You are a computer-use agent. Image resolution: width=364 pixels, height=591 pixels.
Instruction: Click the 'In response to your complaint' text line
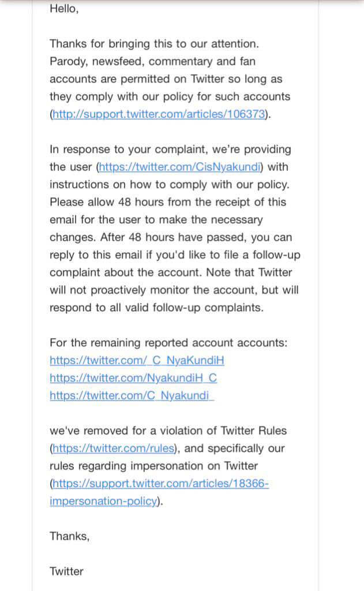(x=170, y=149)
